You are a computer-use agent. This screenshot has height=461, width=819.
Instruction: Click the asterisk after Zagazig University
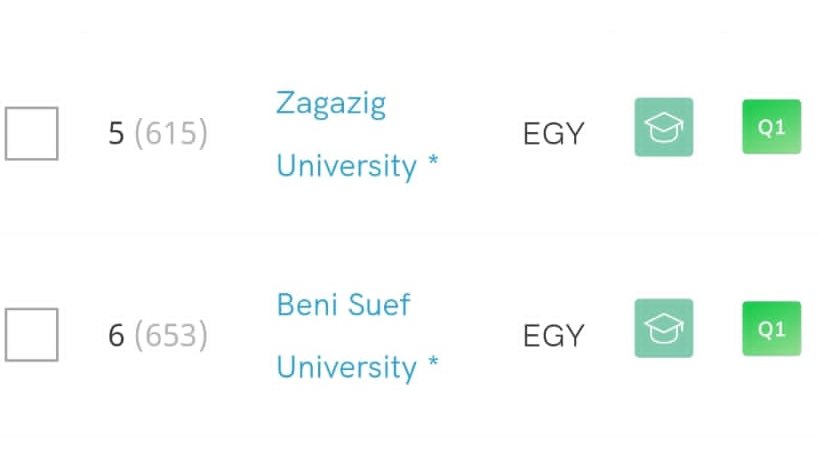(433, 163)
